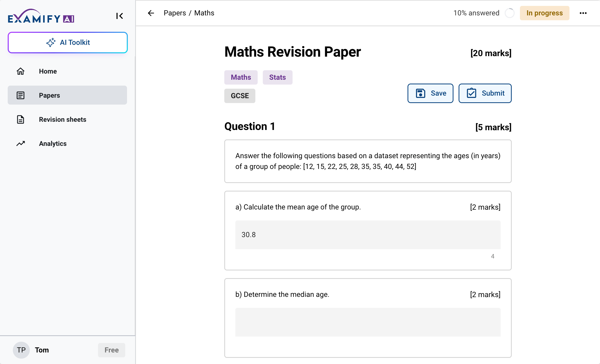Click the median age answer field
Screen dimensions: 600x364
coord(368,322)
